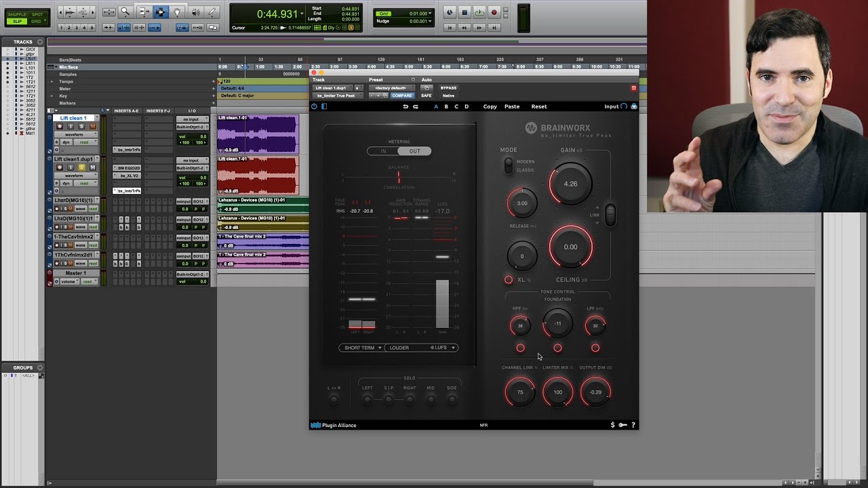868x488 pixels.
Task: Click the transport Record button
Action: click(x=494, y=12)
